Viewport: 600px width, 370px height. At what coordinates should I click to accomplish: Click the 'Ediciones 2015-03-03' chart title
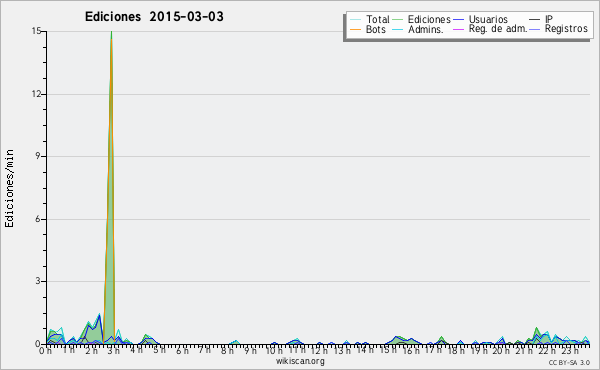click(154, 17)
